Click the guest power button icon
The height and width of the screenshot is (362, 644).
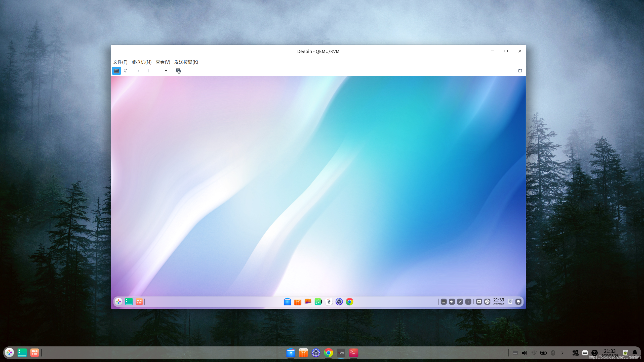coord(487,302)
